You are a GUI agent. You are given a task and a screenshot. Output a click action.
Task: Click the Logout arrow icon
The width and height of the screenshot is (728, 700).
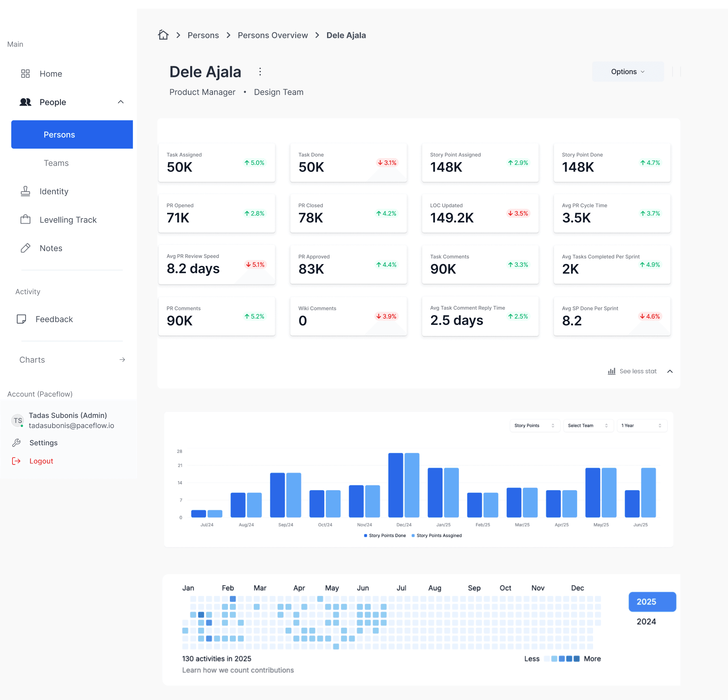coord(17,461)
